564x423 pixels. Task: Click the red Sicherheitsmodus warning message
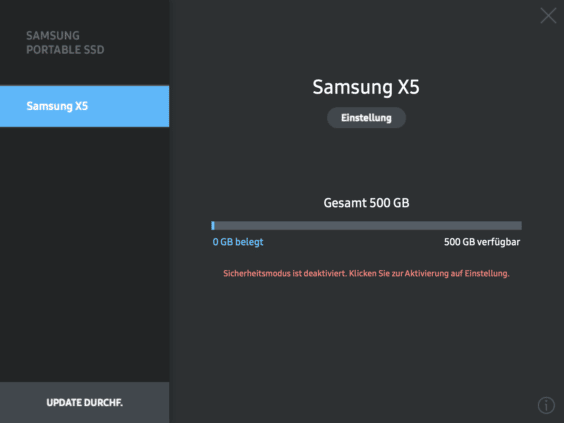tap(366, 273)
